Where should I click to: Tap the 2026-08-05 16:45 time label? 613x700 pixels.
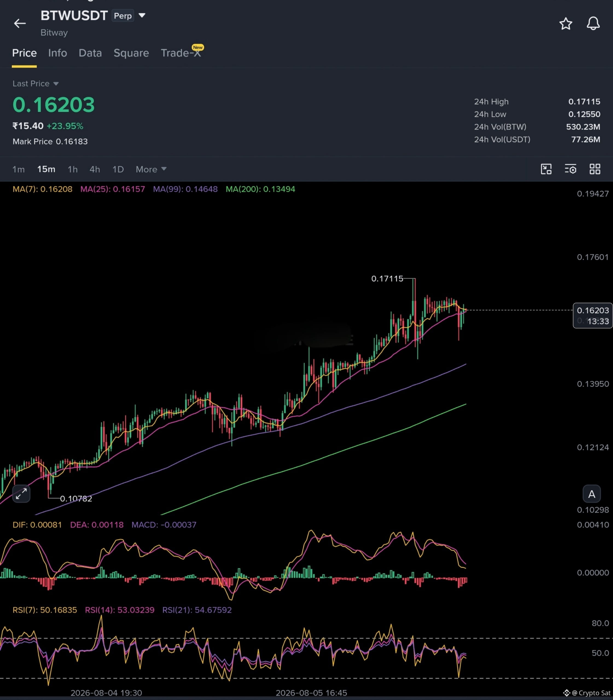[x=311, y=693]
